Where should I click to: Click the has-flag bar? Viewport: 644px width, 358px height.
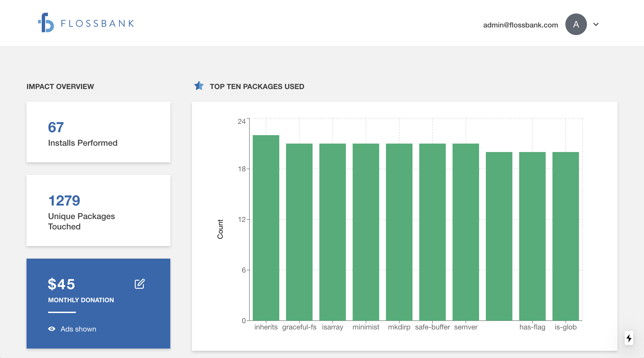coord(532,236)
